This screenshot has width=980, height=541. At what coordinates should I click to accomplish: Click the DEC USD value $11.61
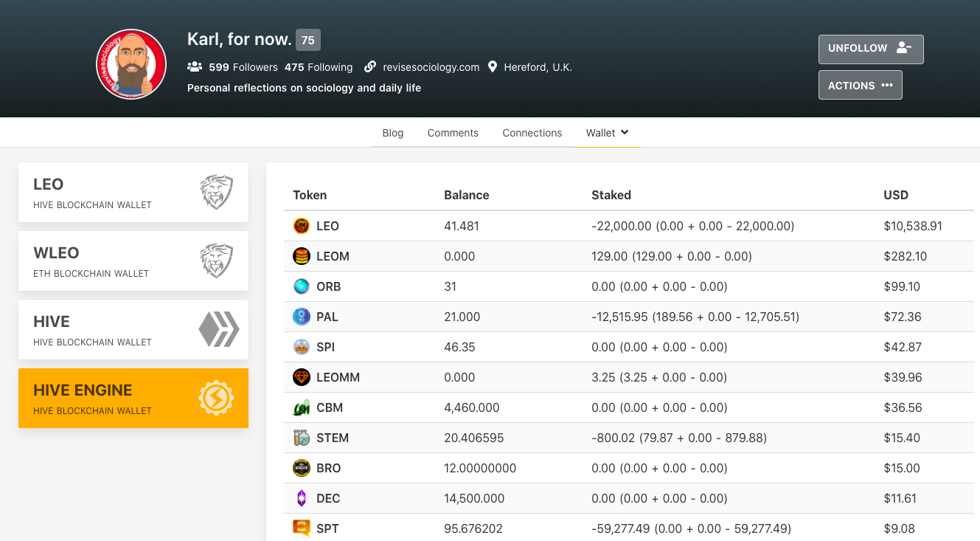tap(900, 498)
